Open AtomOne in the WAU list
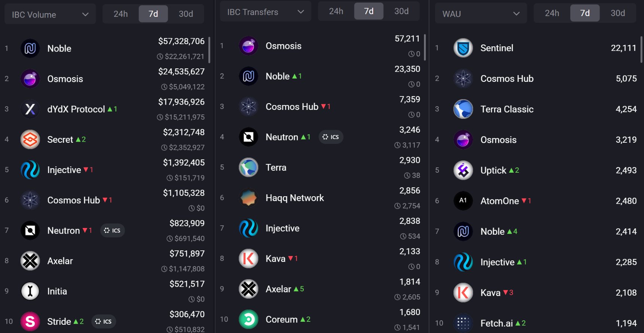644x333 pixels. 499,201
